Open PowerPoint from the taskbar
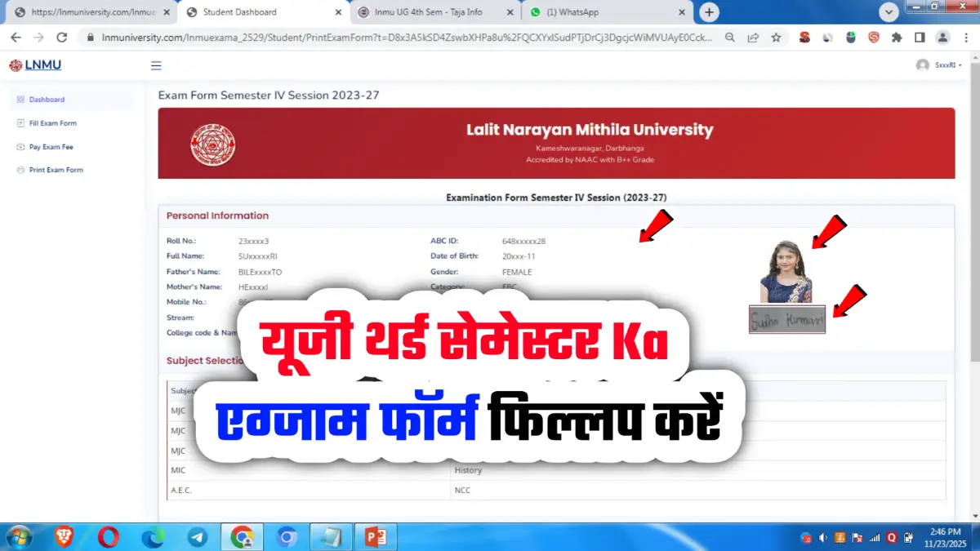 coord(376,536)
